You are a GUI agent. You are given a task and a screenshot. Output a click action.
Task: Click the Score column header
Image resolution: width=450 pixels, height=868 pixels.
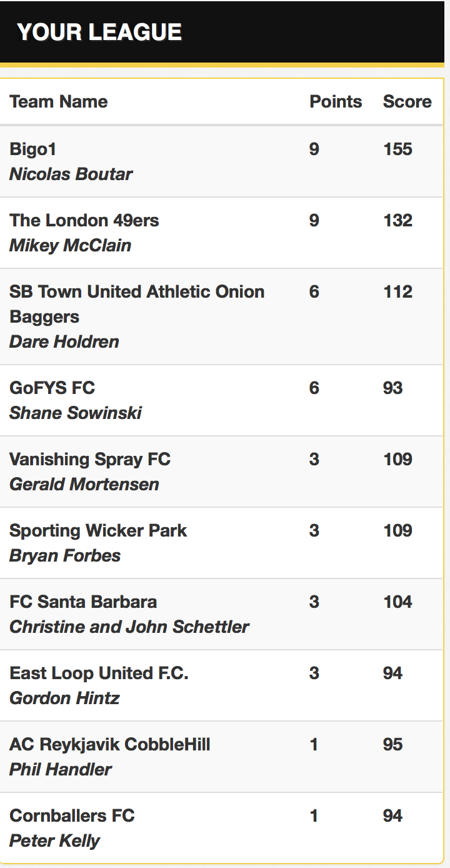pyautogui.click(x=407, y=102)
